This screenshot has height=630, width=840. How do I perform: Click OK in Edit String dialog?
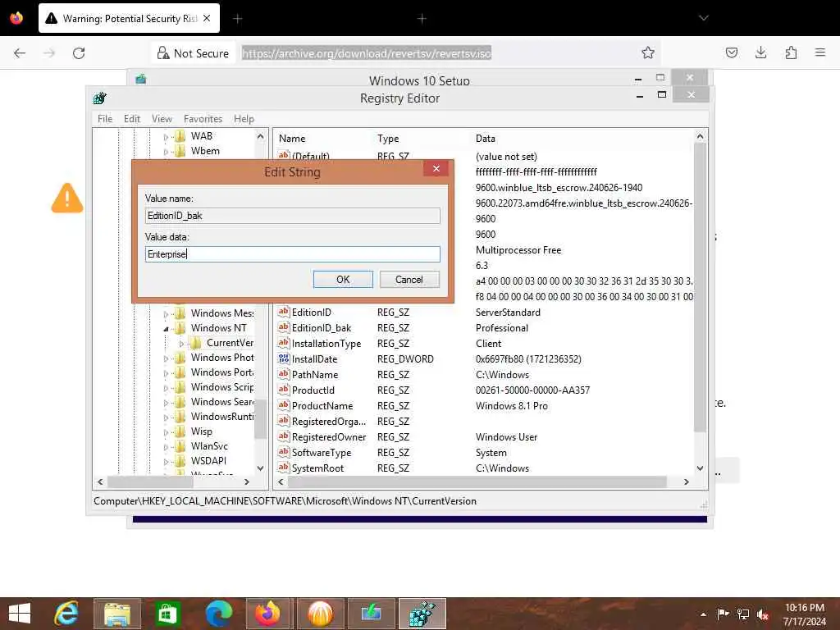(343, 279)
